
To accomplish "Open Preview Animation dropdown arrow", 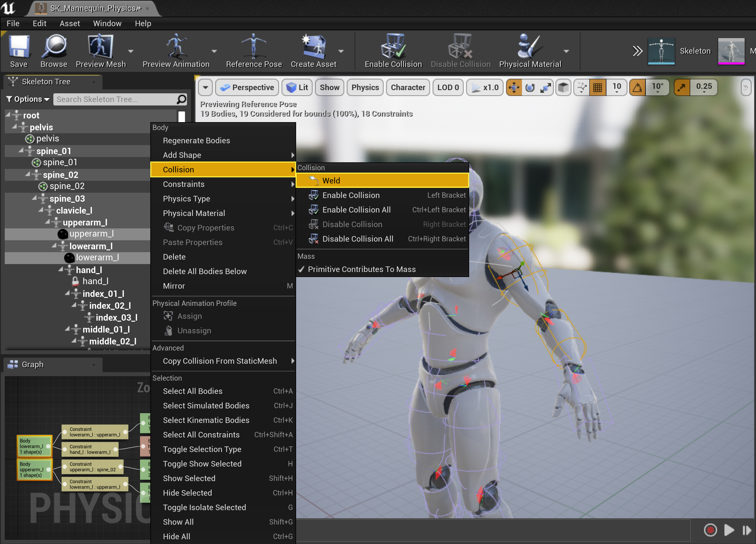I will coord(214,51).
